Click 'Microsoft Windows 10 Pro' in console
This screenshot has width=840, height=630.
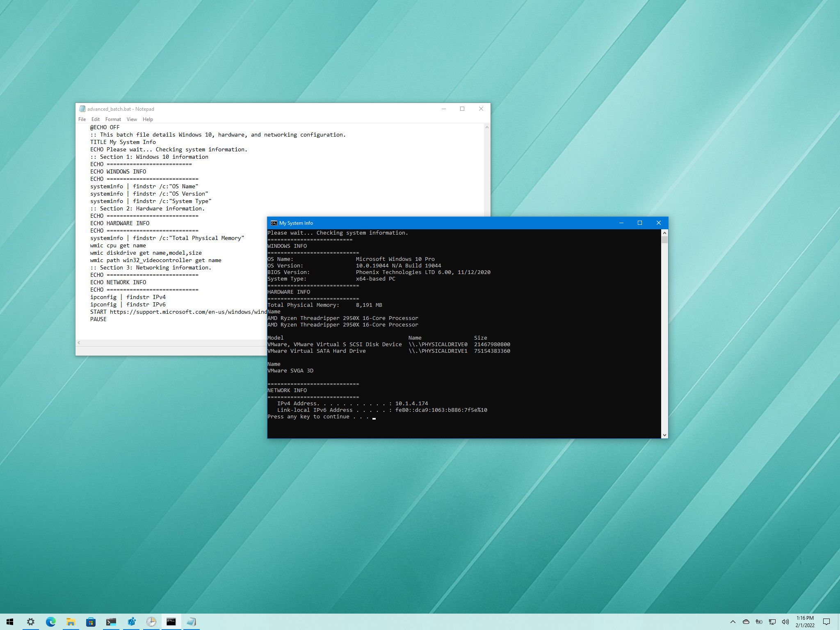point(395,259)
